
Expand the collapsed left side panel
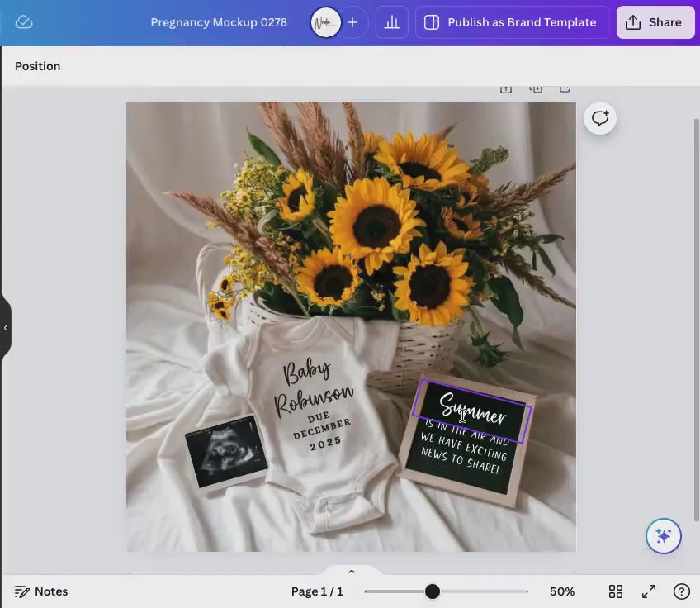[6, 328]
